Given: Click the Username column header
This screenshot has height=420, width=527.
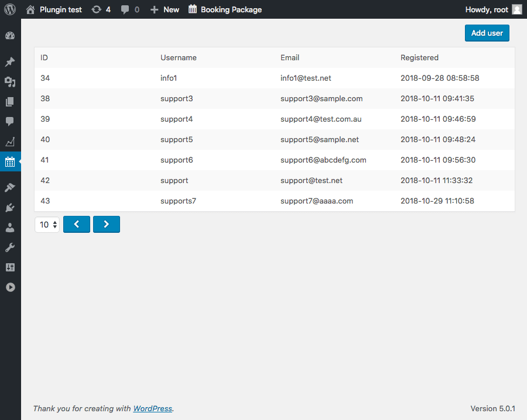Looking at the screenshot, I should tap(179, 58).
